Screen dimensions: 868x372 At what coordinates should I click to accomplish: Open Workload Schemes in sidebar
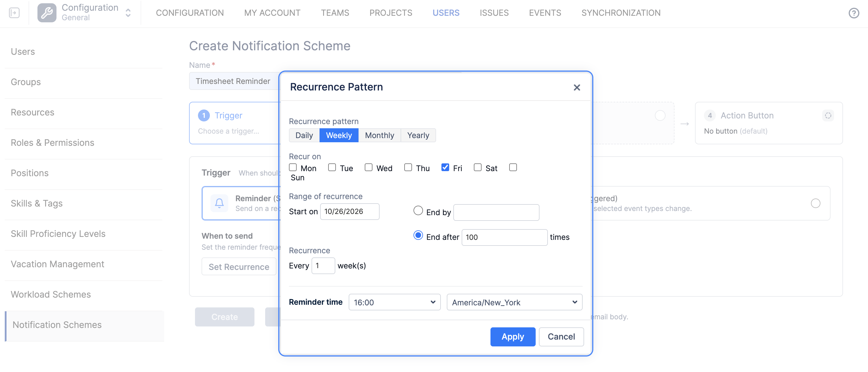pyautogui.click(x=51, y=294)
